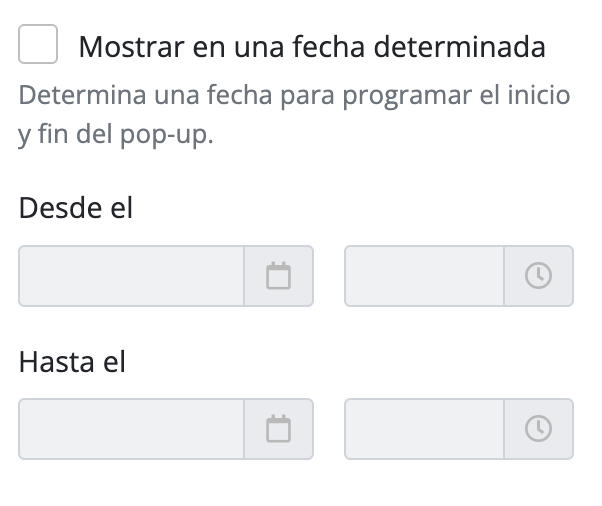Click the "Hasta el" label
The width and height of the screenshot is (602, 506).
point(72,362)
